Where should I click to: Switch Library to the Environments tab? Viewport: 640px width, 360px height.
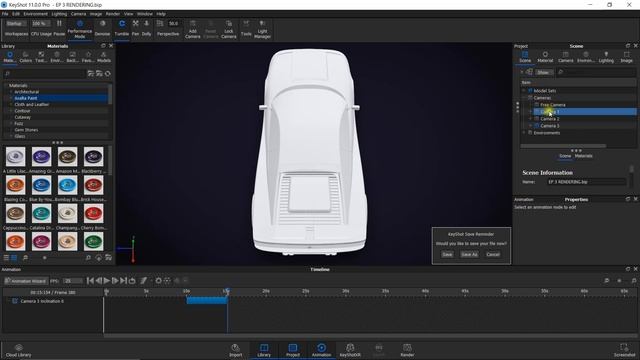tap(57, 57)
